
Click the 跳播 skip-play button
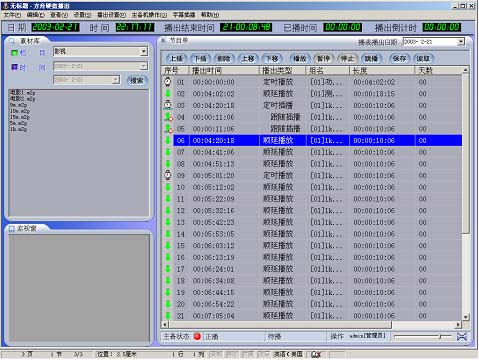tap(371, 59)
